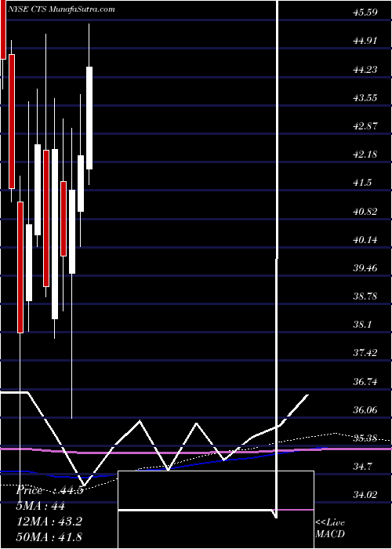Click the 44.23 price axis label

click(x=365, y=69)
